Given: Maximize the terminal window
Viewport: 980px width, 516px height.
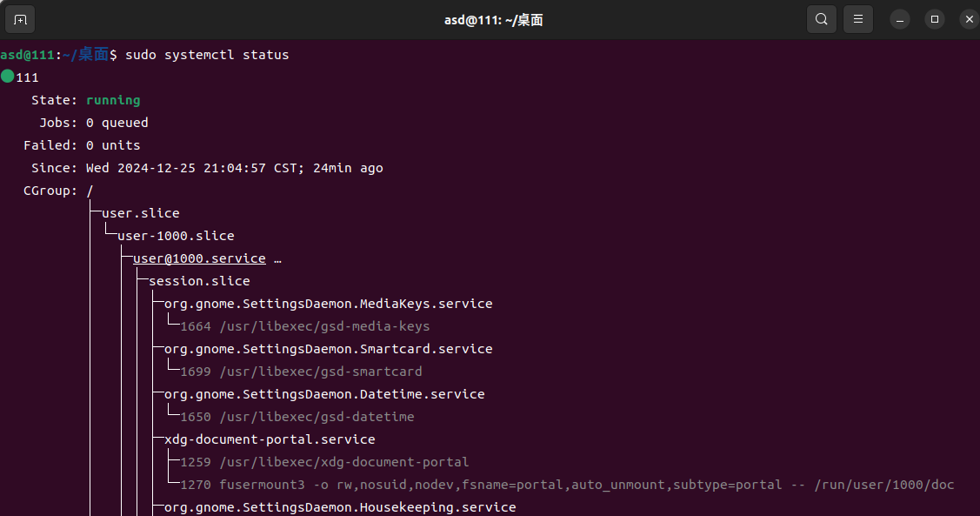Looking at the screenshot, I should coord(935,19).
